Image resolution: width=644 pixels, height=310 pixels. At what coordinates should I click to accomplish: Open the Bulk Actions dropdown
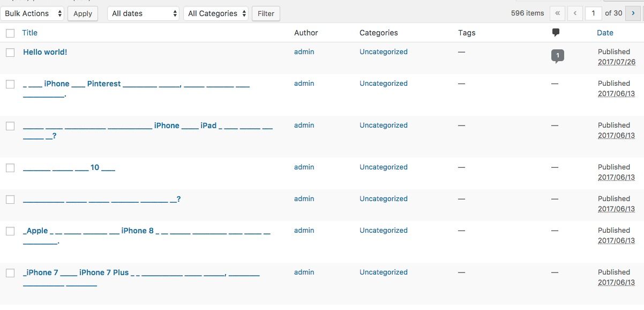[32, 13]
